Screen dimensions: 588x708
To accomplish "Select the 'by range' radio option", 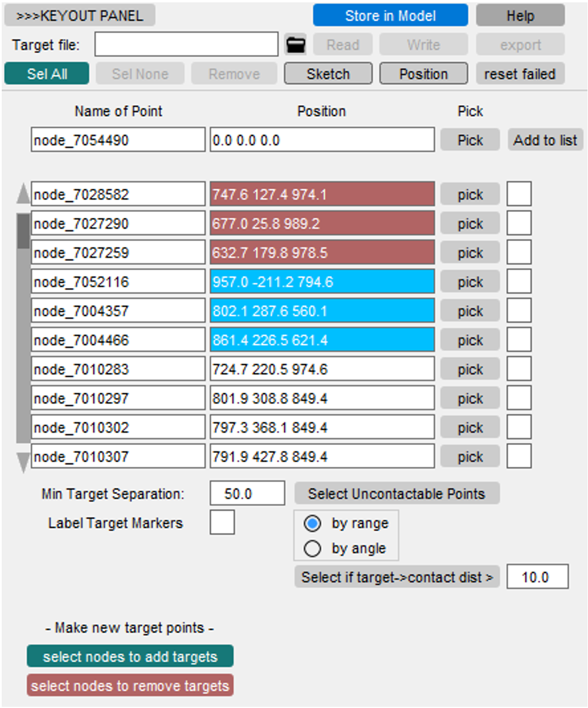I will click(x=312, y=523).
